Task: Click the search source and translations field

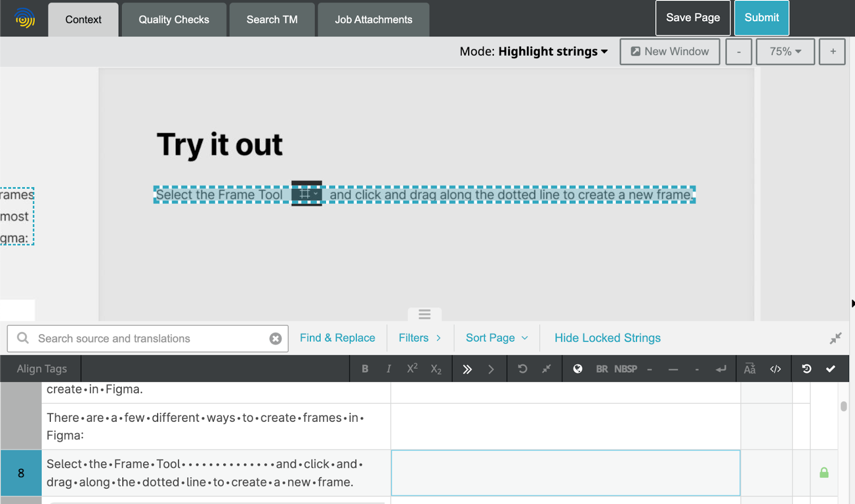Action: coord(134,338)
